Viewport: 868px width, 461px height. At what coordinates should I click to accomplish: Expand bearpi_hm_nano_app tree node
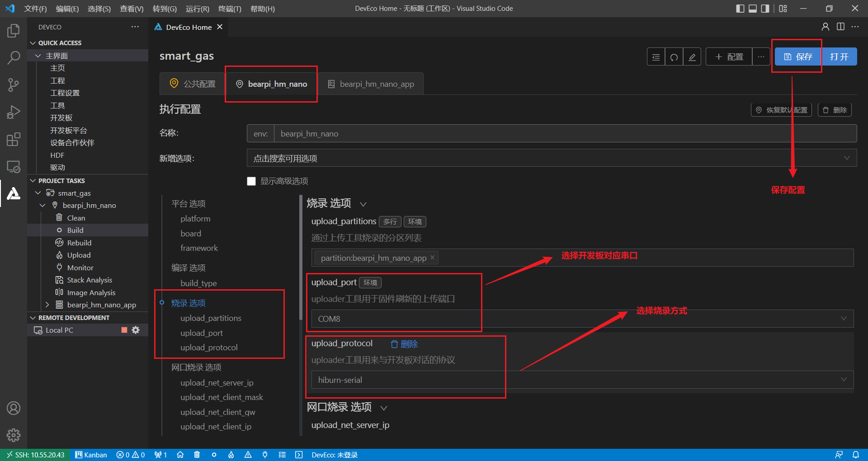47,305
